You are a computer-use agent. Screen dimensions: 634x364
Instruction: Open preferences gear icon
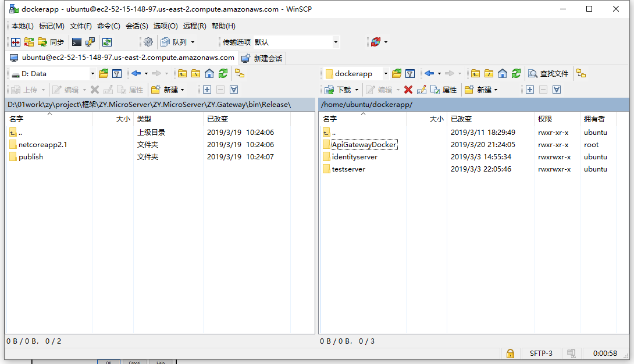pyautogui.click(x=148, y=42)
